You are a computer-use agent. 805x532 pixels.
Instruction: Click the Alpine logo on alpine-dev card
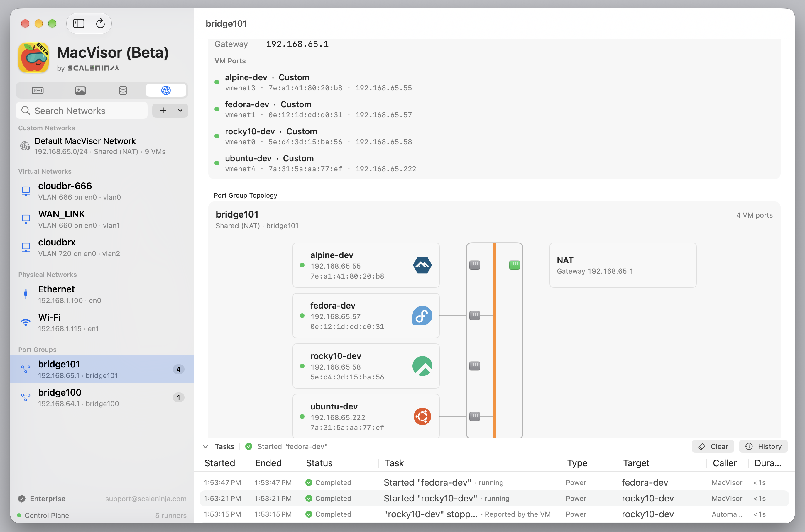click(x=422, y=265)
